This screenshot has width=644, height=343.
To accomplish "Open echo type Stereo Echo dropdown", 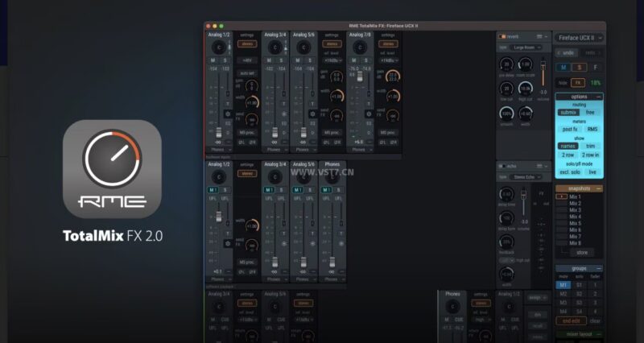I will 526,177.
